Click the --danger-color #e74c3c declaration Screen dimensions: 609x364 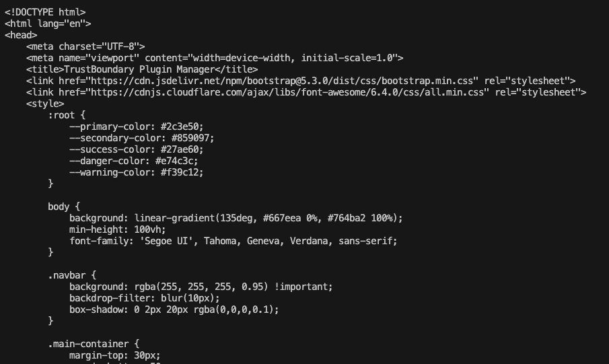pyautogui.click(x=133, y=161)
